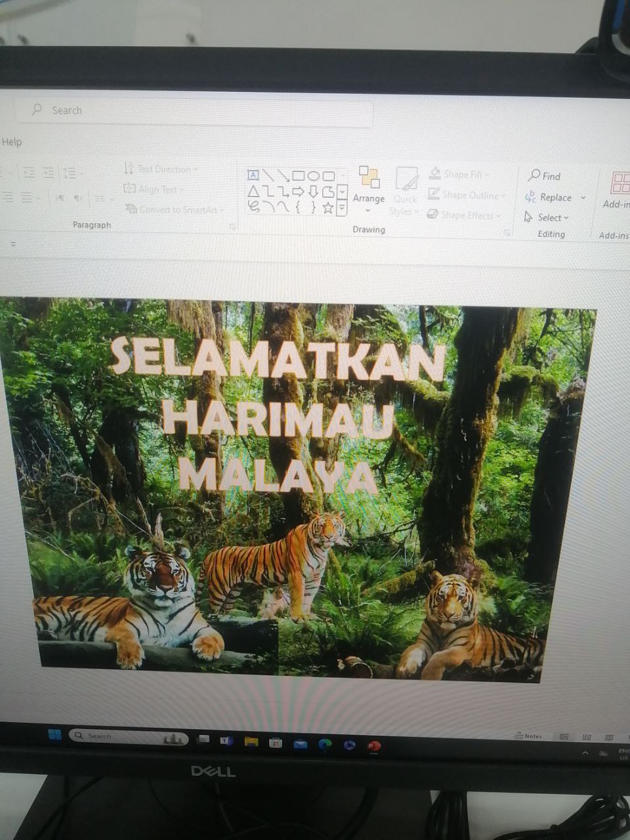
Task: Click the Justify alignment icon
Action: click(28, 197)
